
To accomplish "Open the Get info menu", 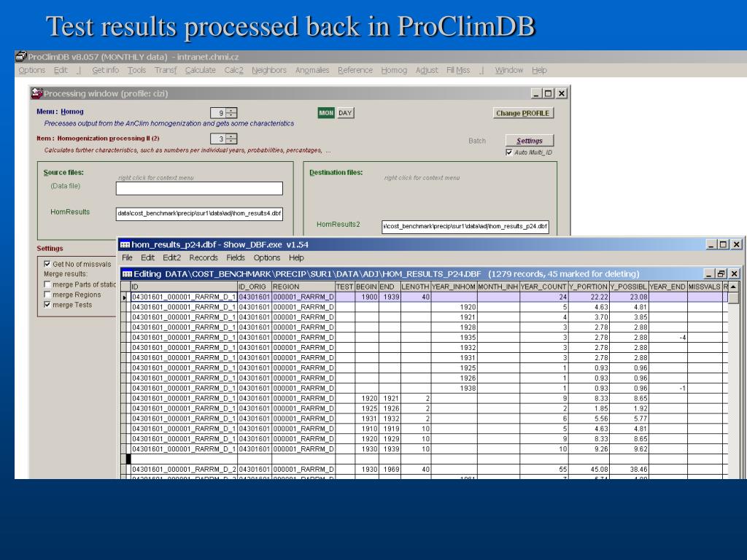I will click(105, 70).
